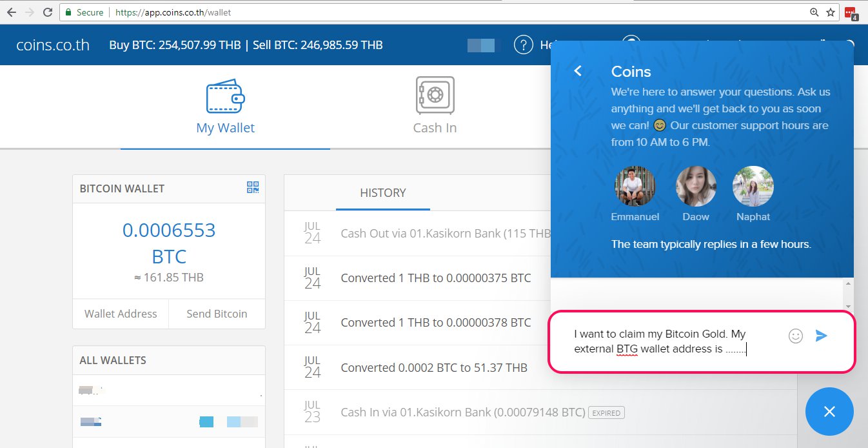This screenshot has height=448, width=868.
Task: Click the Cash In safe icon
Action: [435, 96]
